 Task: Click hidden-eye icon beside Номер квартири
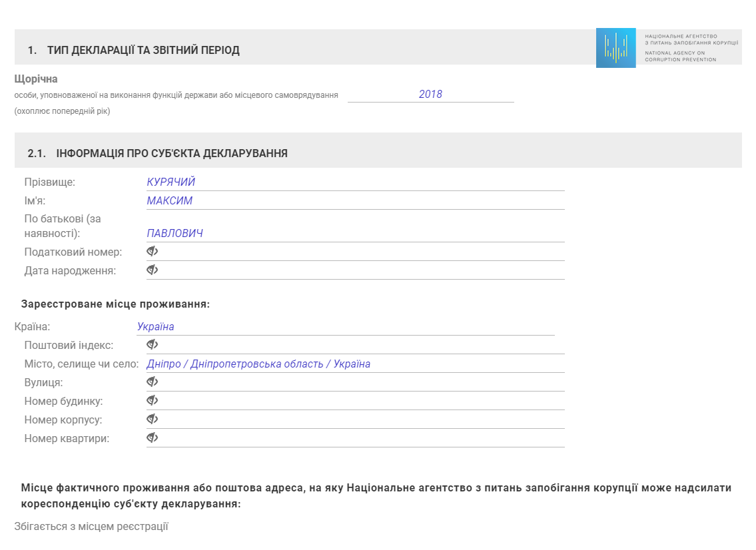click(x=153, y=438)
